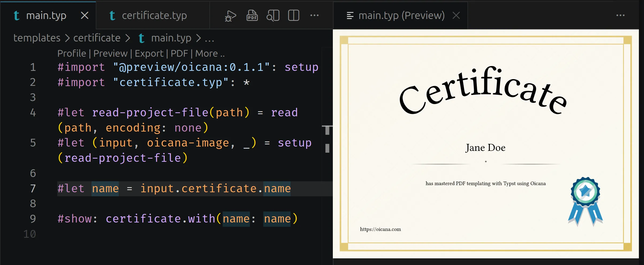Close the main.typ (Preview) tab
Viewport: 644px width, 265px height.
(x=456, y=16)
